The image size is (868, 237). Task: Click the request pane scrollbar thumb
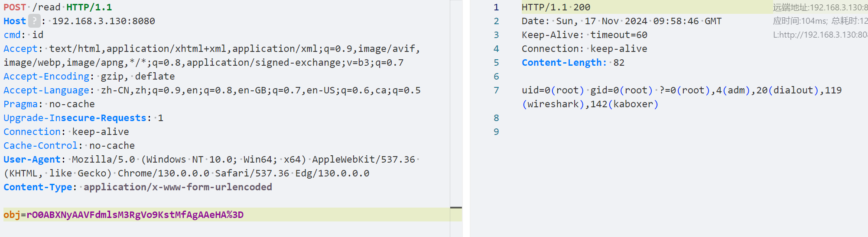(x=456, y=208)
